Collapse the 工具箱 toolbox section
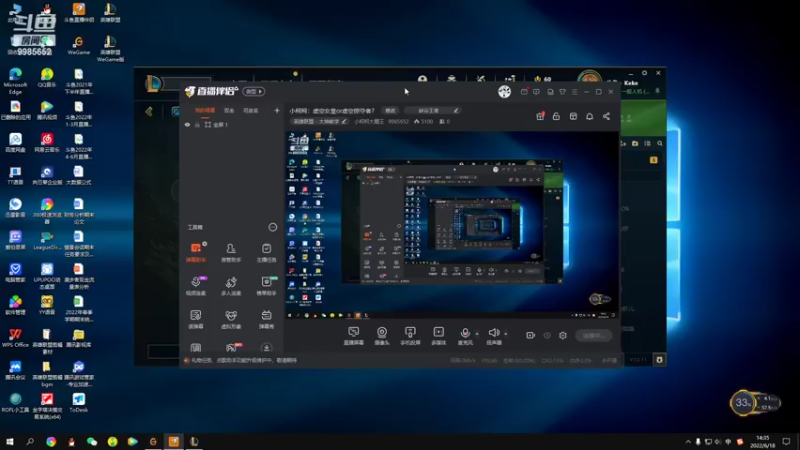 [x=272, y=227]
